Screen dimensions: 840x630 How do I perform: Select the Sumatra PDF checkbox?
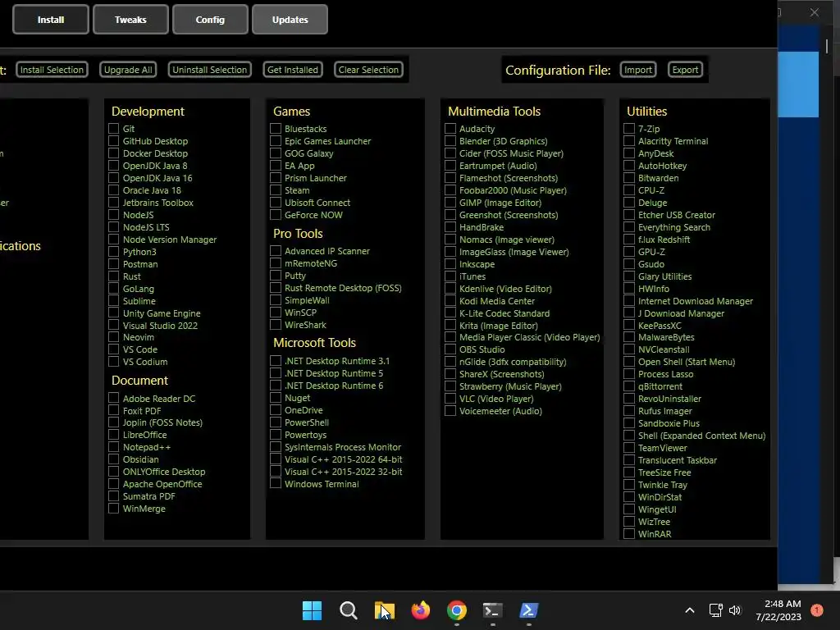point(113,496)
